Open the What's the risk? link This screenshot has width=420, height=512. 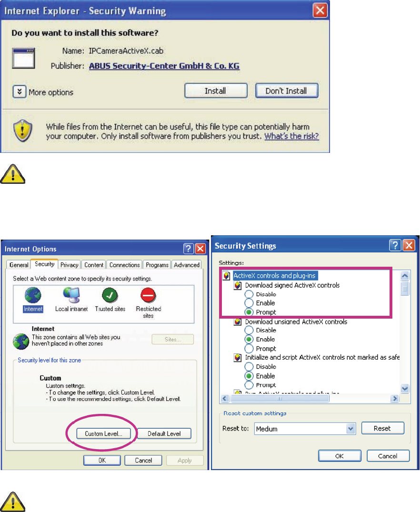291,136
